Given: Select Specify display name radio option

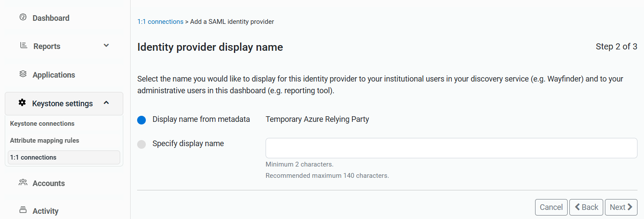Looking at the screenshot, I should pyautogui.click(x=141, y=144).
